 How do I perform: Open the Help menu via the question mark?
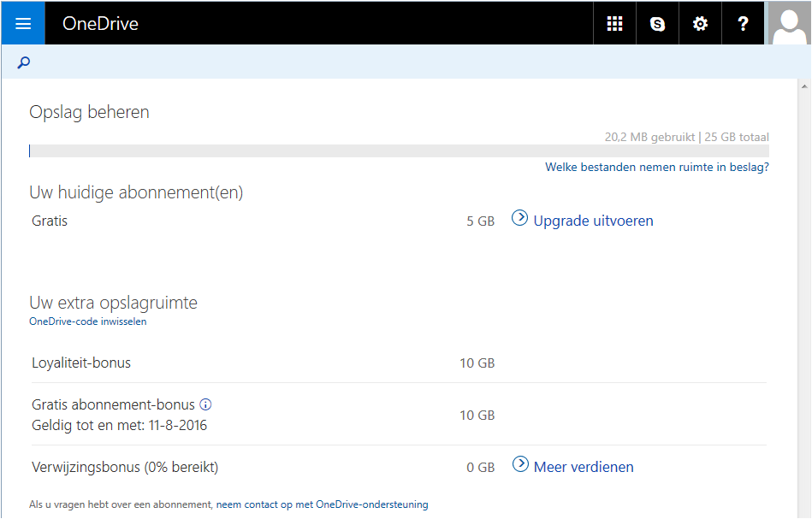point(742,23)
